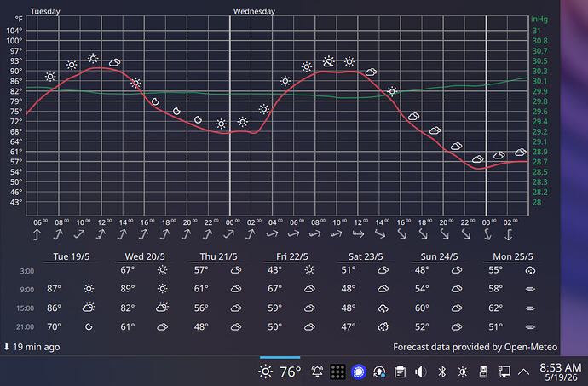
Task: Select the Wed 20/5 day header
Action: 145,256
